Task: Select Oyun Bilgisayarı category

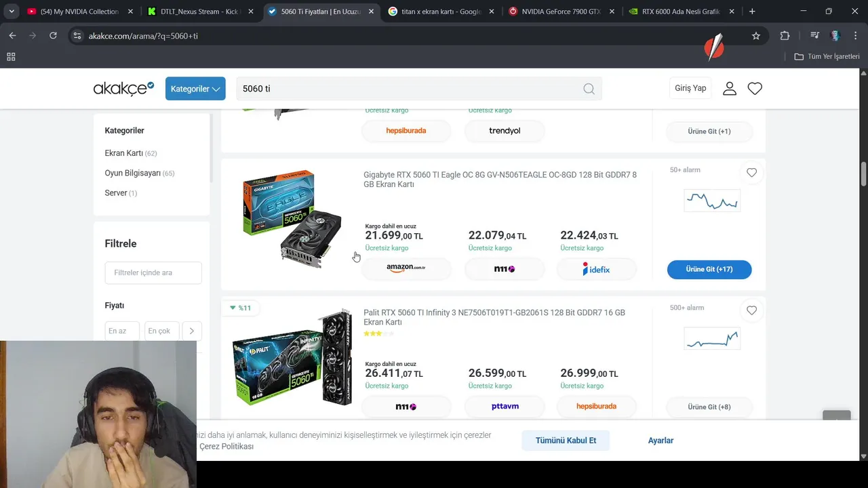Action: (x=139, y=173)
